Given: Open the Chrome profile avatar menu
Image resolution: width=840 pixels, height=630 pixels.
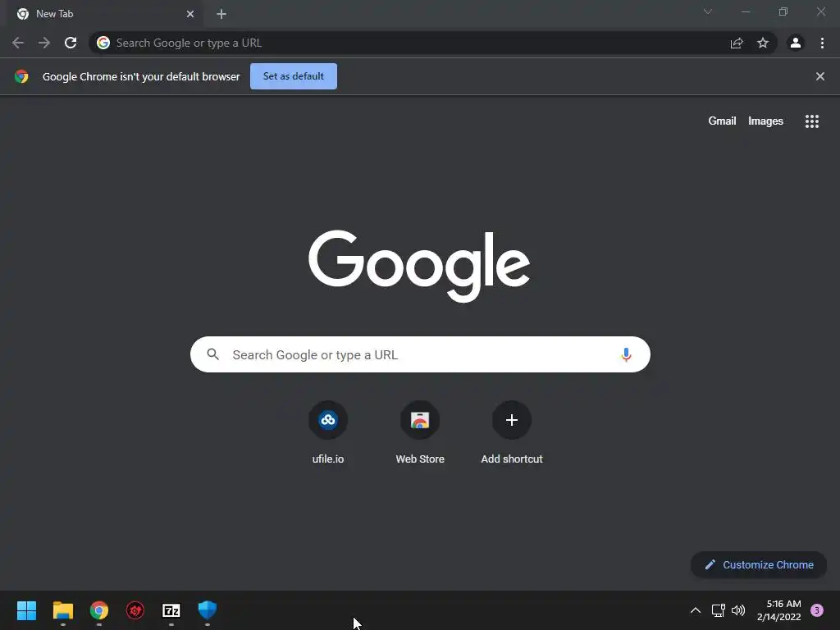Looking at the screenshot, I should [x=796, y=43].
